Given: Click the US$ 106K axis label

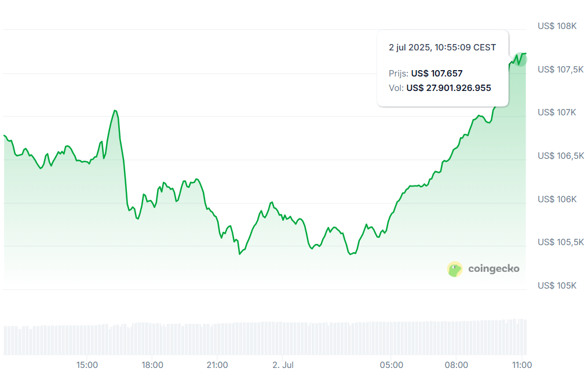Looking at the screenshot, I should pos(557,199).
